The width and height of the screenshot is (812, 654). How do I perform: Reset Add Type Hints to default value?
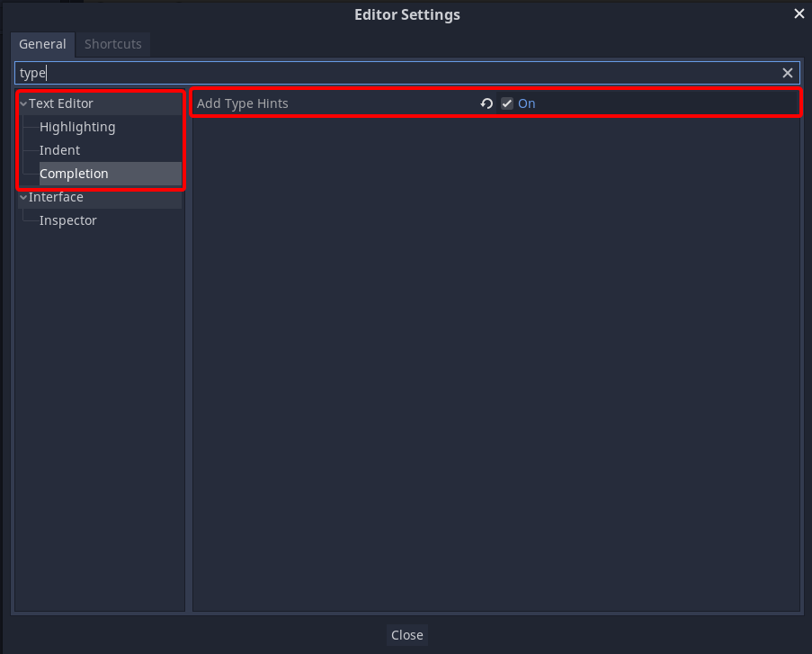tap(486, 103)
